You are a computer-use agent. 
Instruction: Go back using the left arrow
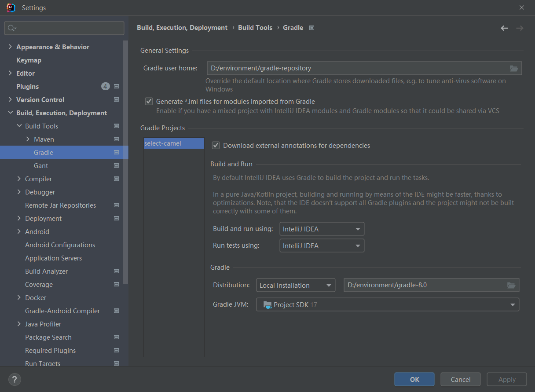click(x=504, y=28)
